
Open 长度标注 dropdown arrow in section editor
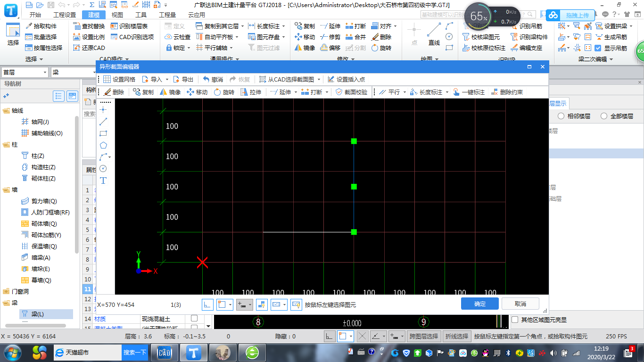pos(447,92)
